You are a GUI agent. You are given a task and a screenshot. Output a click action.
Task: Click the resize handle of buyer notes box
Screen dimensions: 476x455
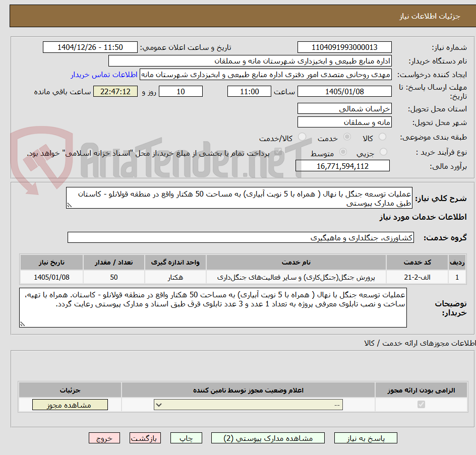[x=22, y=324]
